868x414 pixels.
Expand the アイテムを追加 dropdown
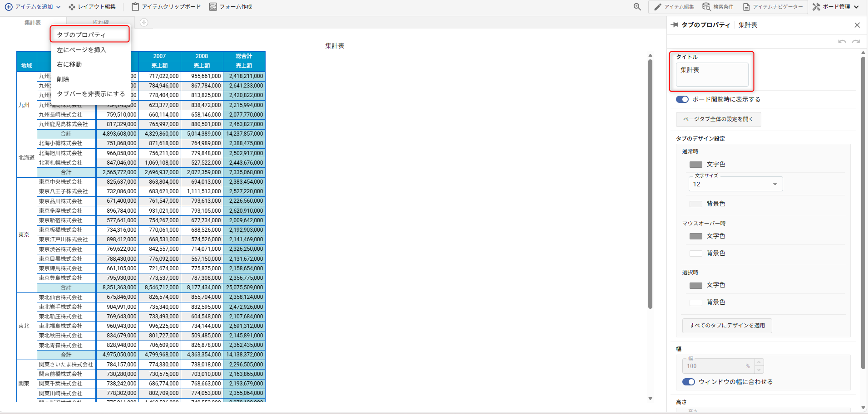coord(33,7)
